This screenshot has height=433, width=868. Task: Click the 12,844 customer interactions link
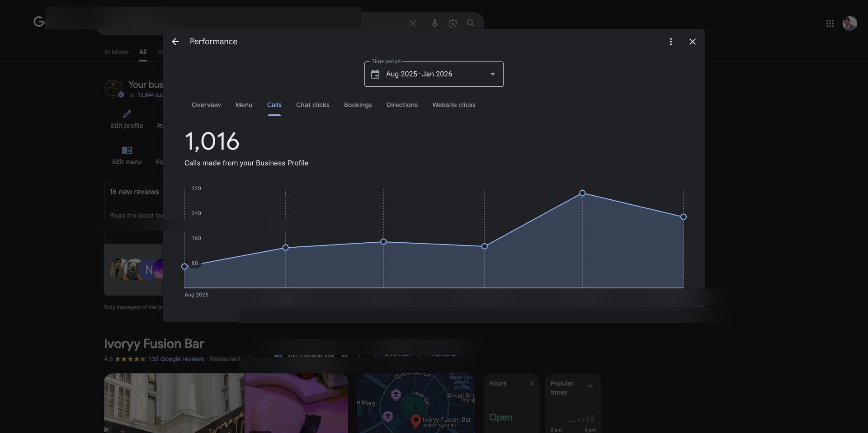click(x=150, y=95)
